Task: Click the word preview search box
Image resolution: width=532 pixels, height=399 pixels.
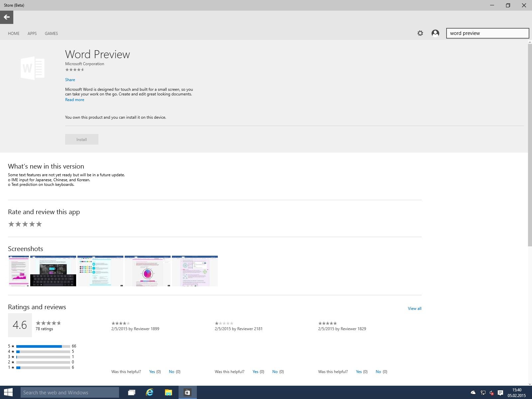Action: [x=487, y=33]
